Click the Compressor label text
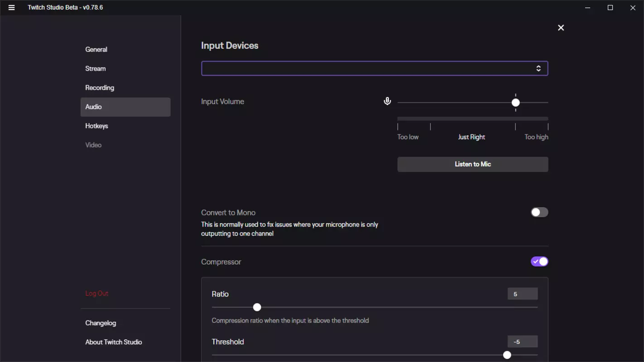The width and height of the screenshot is (644, 362). 221,262
